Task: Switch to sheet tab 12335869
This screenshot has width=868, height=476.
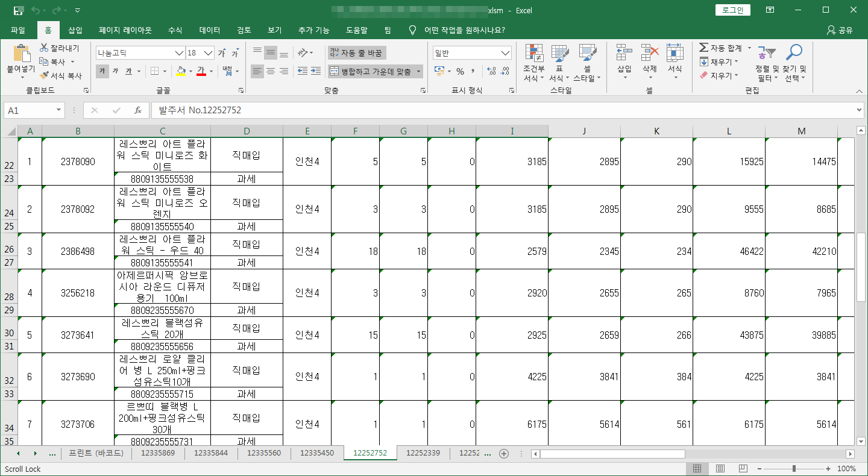Action: (158, 453)
